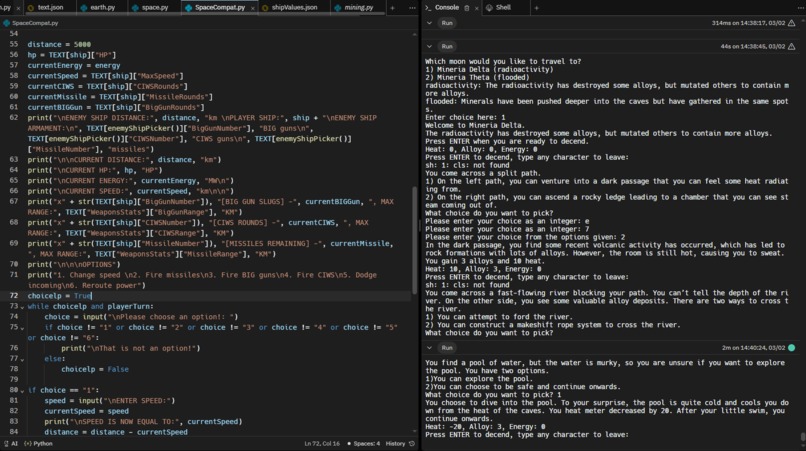Open console pane three-dots menu

tap(802, 8)
